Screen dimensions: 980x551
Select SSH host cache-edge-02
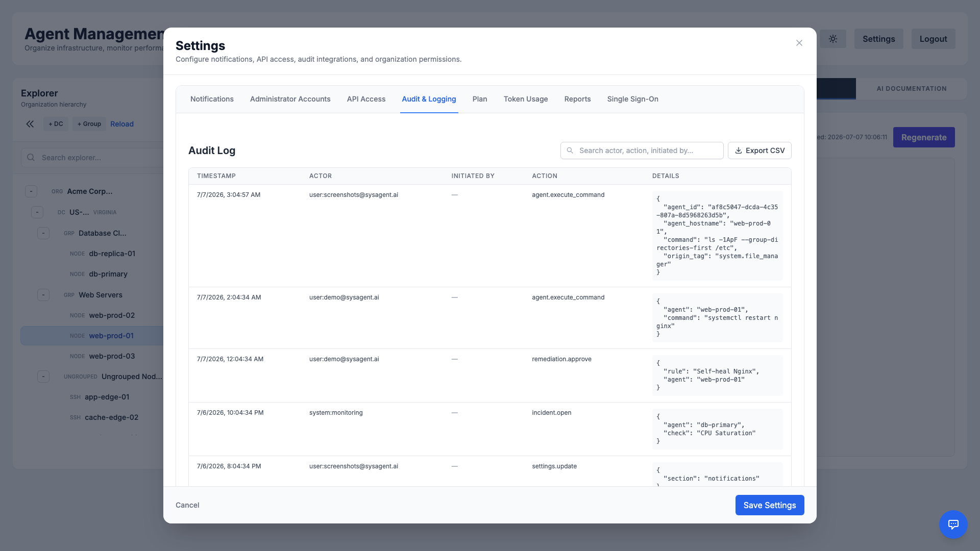[x=111, y=417]
